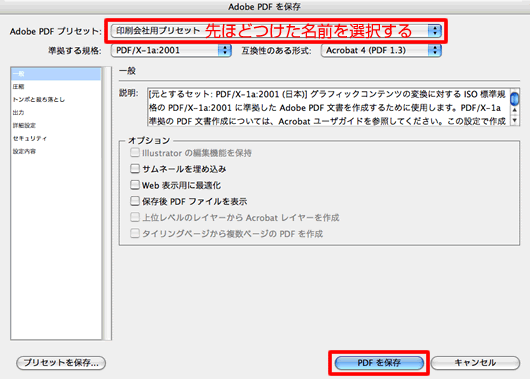Enable サムネールを埋め込み checkbox
This screenshot has width=530, height=379.
coord(135,169)
